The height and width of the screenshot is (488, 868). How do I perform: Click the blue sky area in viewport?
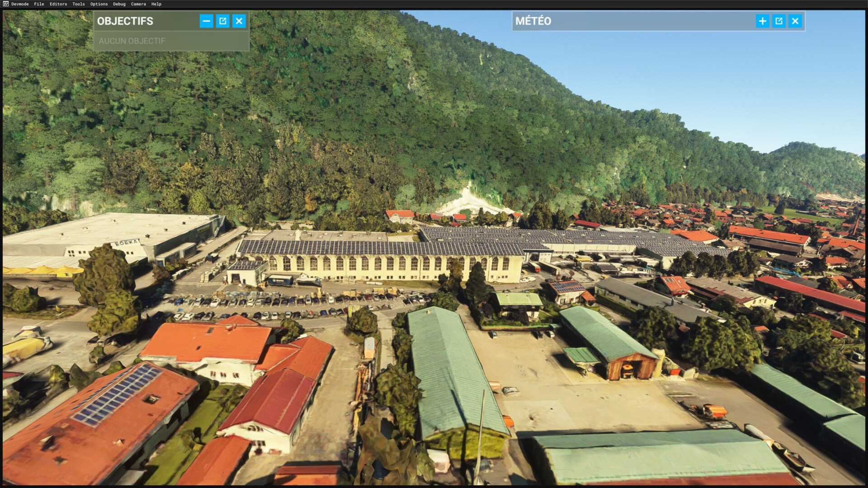click(x=723, y=77)
